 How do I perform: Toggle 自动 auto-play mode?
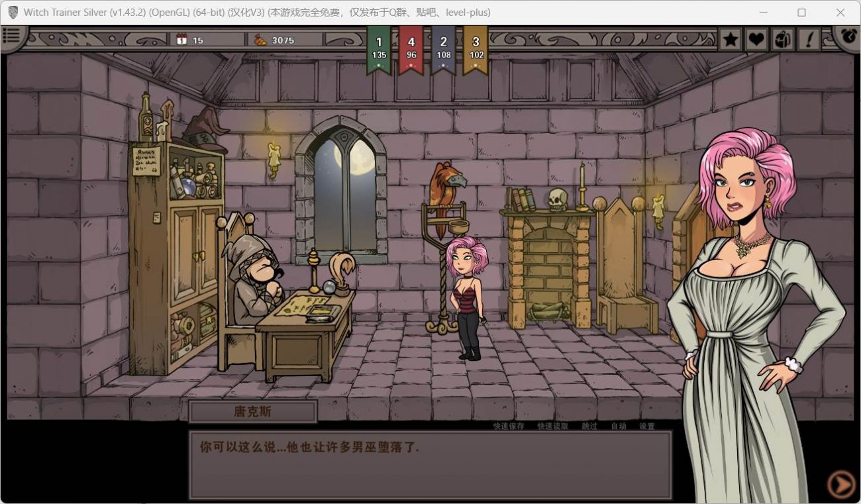[x=618, y=427]
